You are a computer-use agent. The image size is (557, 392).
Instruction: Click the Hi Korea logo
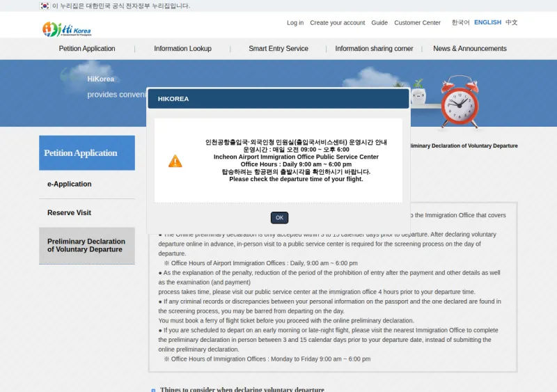[67, 29]
